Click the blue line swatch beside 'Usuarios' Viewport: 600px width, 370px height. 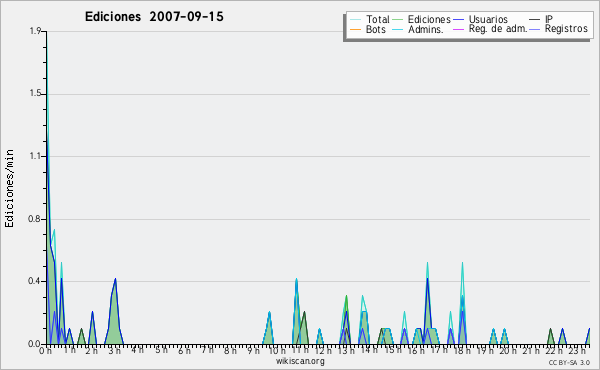458,19
